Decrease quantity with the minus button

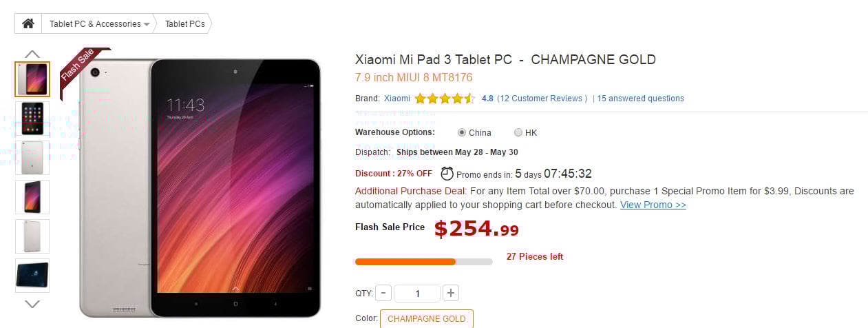383,293
